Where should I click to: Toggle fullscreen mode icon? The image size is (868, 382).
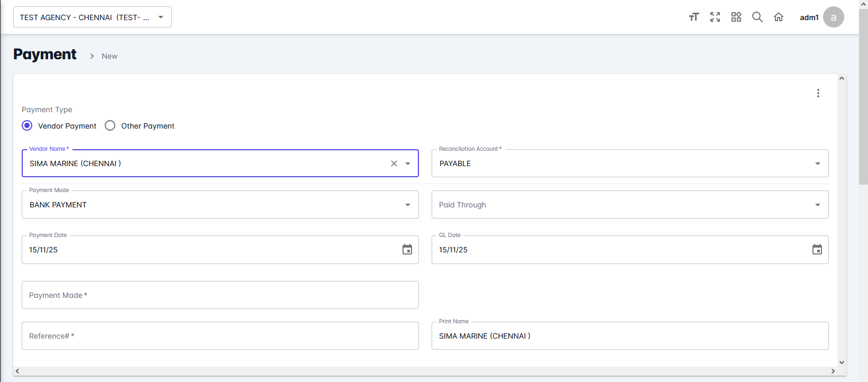(715, 17)
